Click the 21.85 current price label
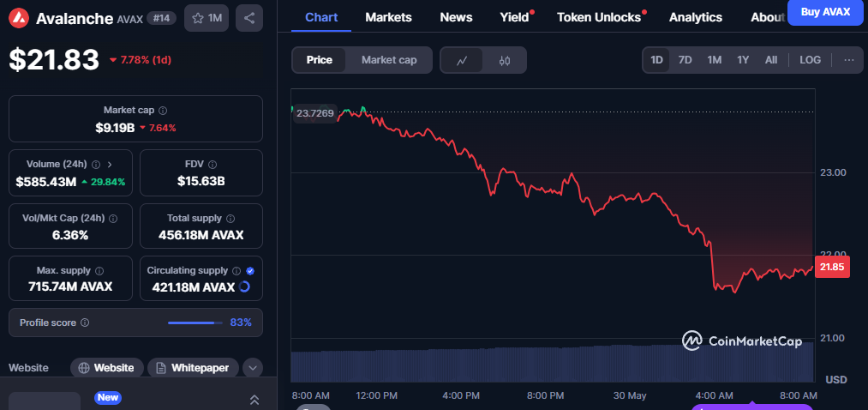The height and width of the screenshot is (410, 868). pos(831,267)
